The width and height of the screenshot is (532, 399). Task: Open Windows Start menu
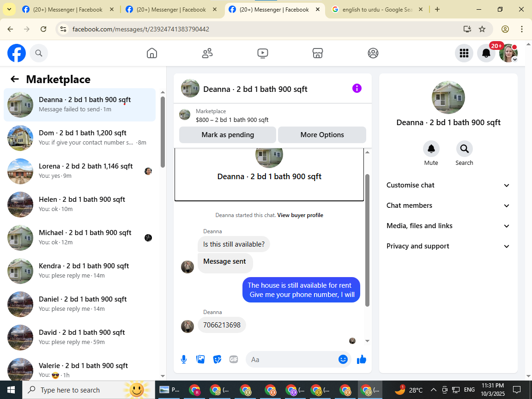pyautogui.click(x=11, y=390)
